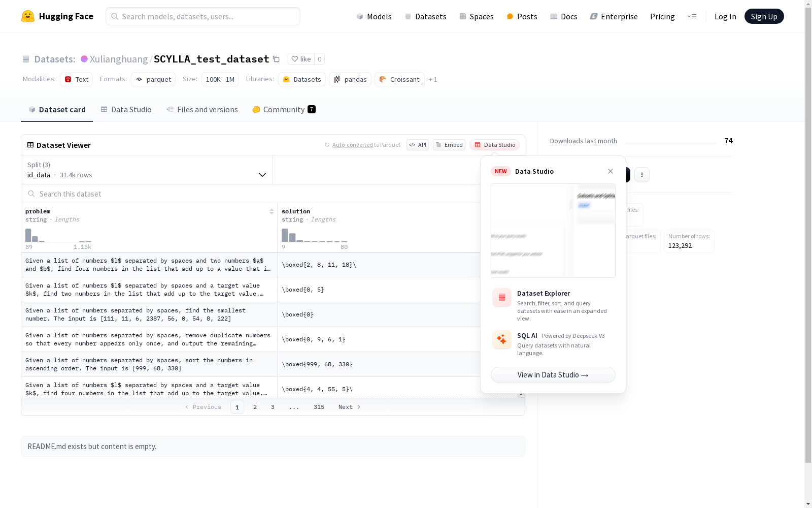Click the Dataset Explorer icon
Image resolution: width=812 pixels, height=508 pixels.
click(x=502, y=298)
